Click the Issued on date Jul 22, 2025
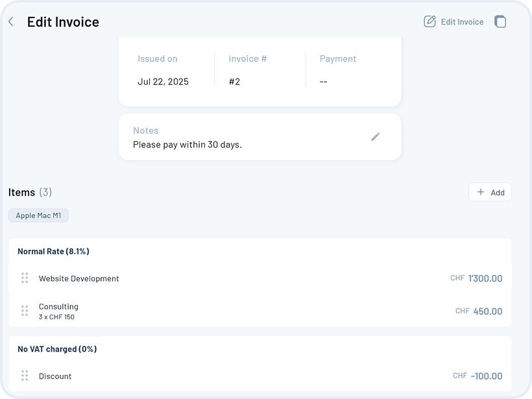The width and height of the screenshot is (532, 399). 163,82
